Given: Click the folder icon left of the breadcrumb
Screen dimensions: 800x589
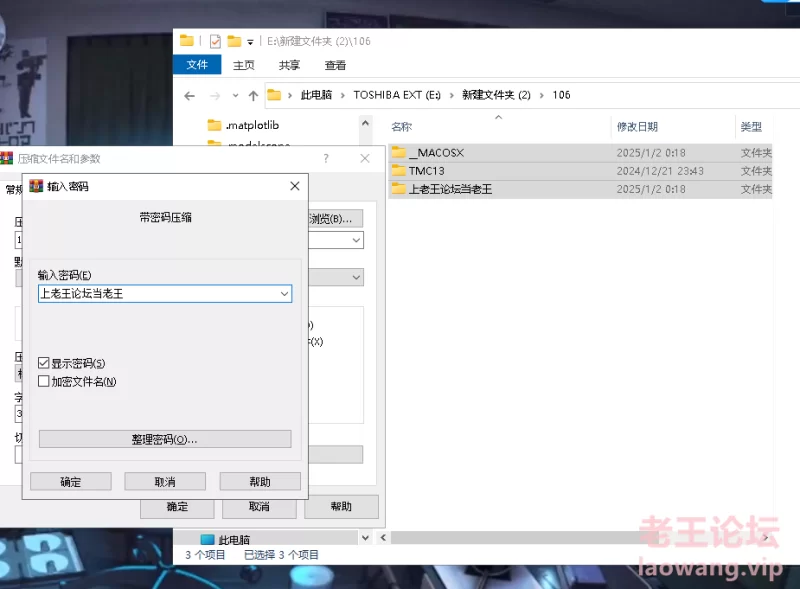Looking at the screenshot, I should (x=274, y=95).
